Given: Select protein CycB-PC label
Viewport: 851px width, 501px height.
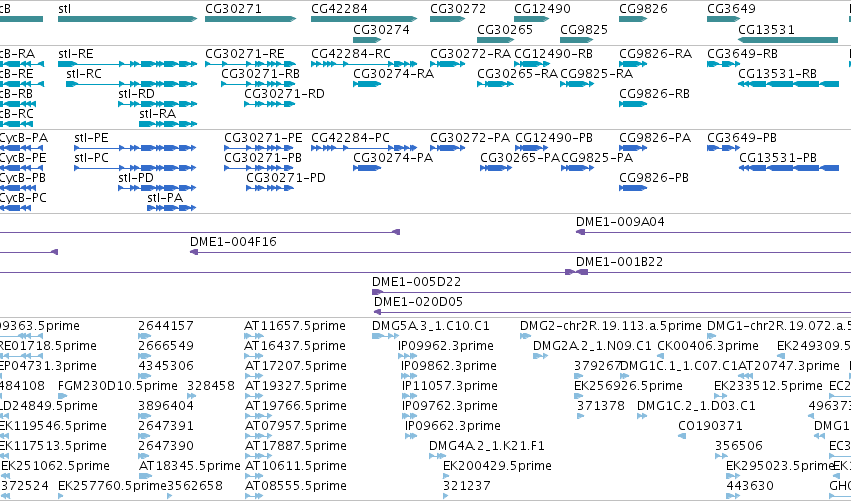Looking at the screenshot, I should pyautogui.click(x=23, y=198).
